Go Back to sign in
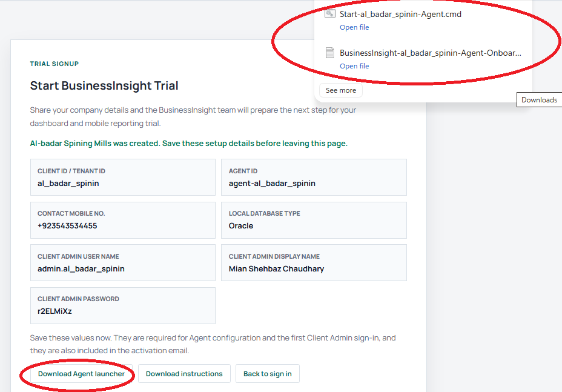 [x=268, y=374]
